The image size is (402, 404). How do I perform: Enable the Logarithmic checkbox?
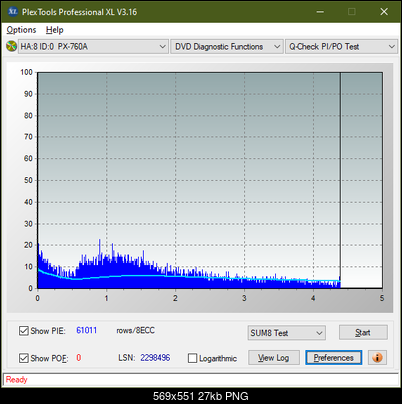[192, 358]
